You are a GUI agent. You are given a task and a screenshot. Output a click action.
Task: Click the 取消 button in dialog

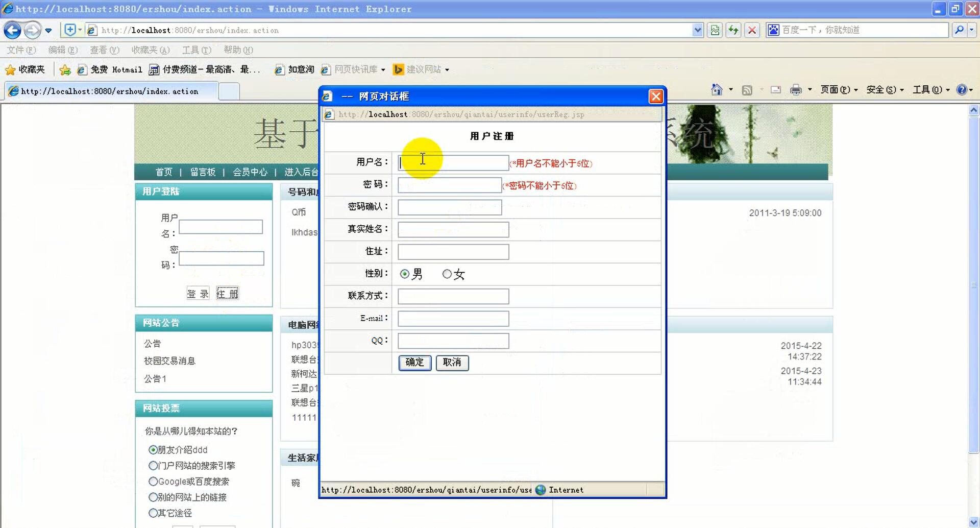coord(452,363)
